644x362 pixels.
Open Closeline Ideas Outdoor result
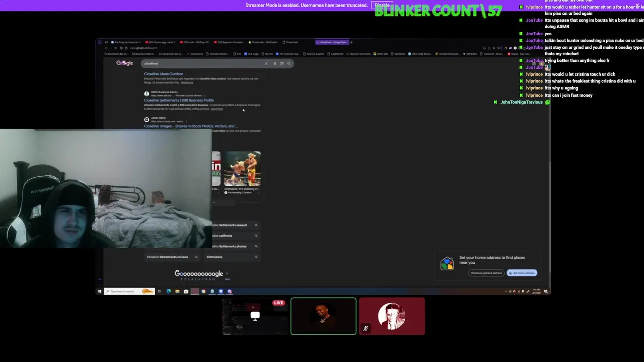(x=164, y=74)
